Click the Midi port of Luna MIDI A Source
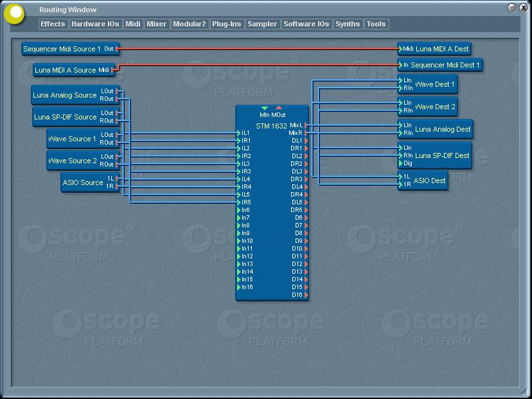 point(113,70)
